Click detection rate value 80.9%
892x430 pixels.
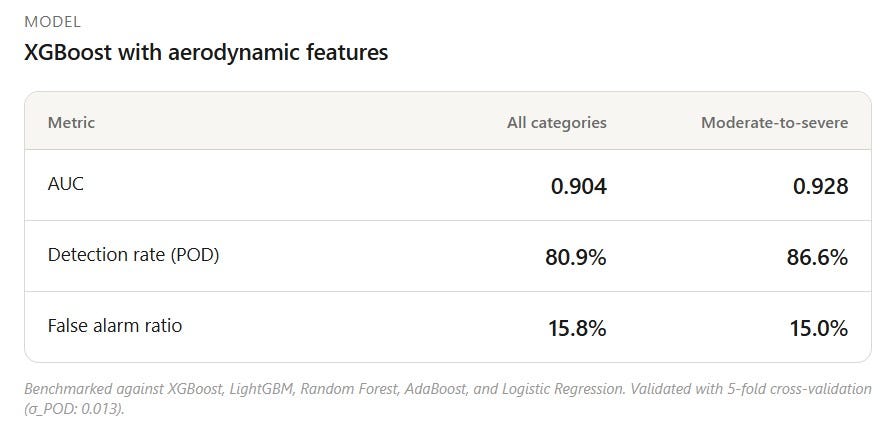576,258
